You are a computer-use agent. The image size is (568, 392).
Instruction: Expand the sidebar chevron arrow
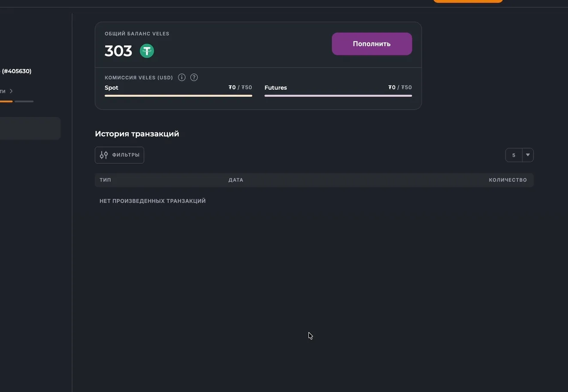[11, 91]
